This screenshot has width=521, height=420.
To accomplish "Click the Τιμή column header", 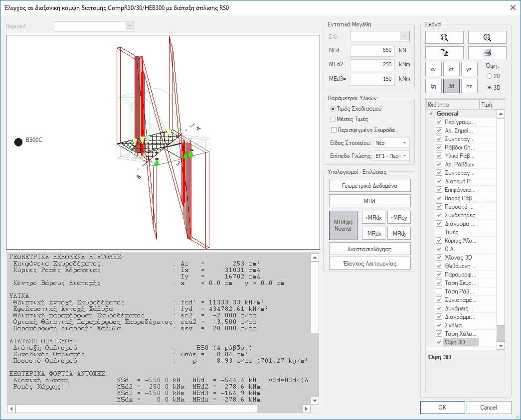I will point(487,105).
